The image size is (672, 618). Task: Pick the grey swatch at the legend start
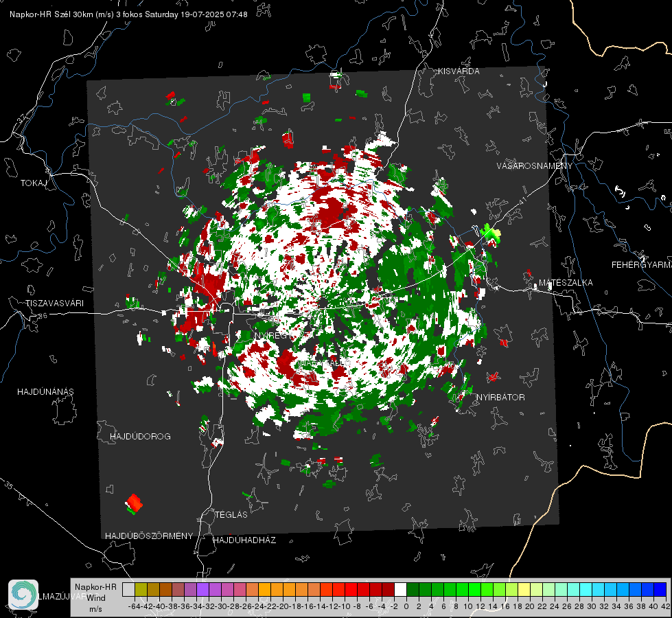pyautogui.click(x=128, y=589)
